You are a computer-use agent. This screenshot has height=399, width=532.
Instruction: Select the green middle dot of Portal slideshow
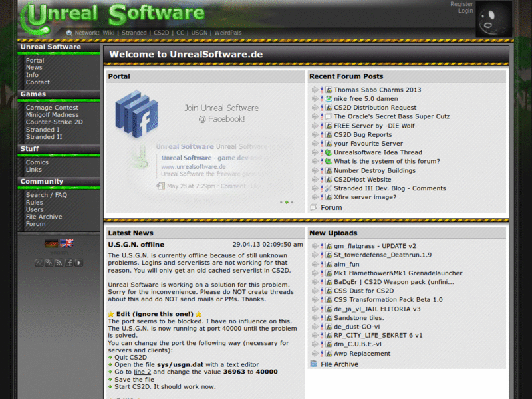tap(287, 202)
